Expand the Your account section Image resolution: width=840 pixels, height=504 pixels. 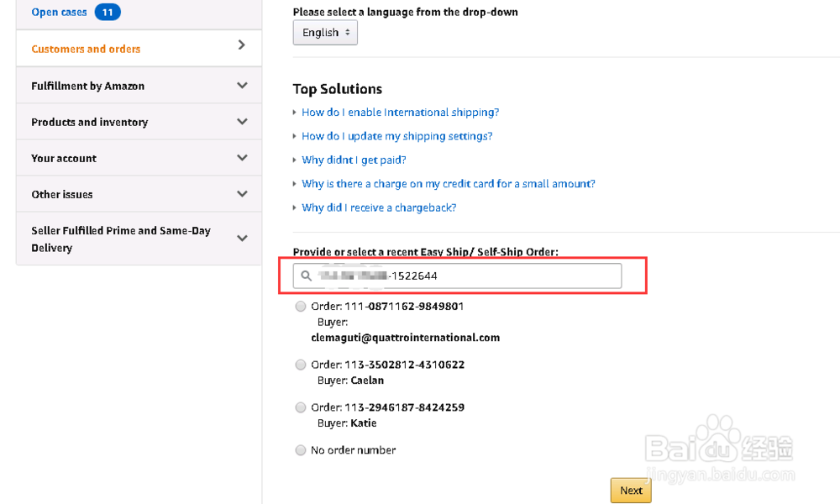(x=242, y=158)
